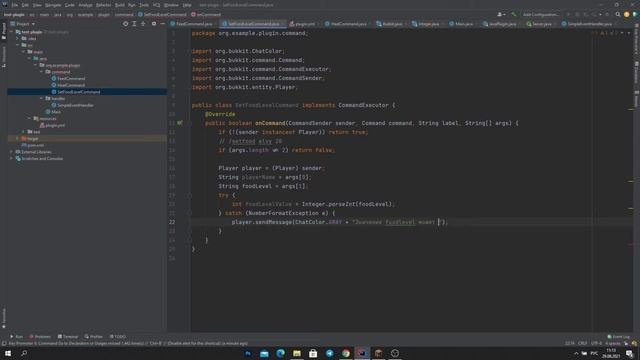Build the project with the hammer icon
This screenshot has width=640, height=360.
[x=514, y=14]
